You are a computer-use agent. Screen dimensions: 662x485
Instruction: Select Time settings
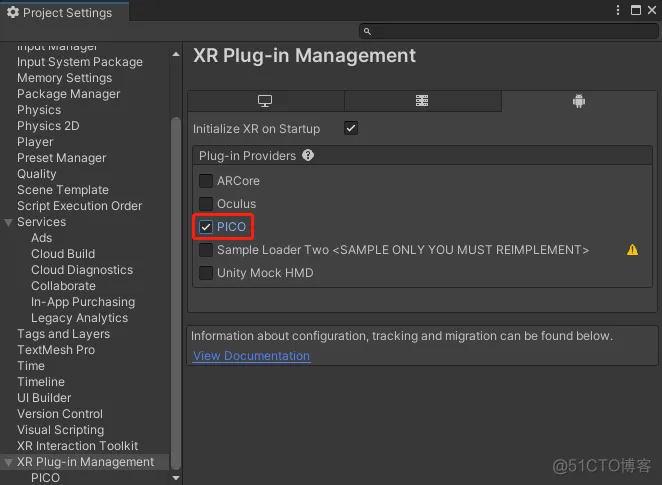(31, 366)
